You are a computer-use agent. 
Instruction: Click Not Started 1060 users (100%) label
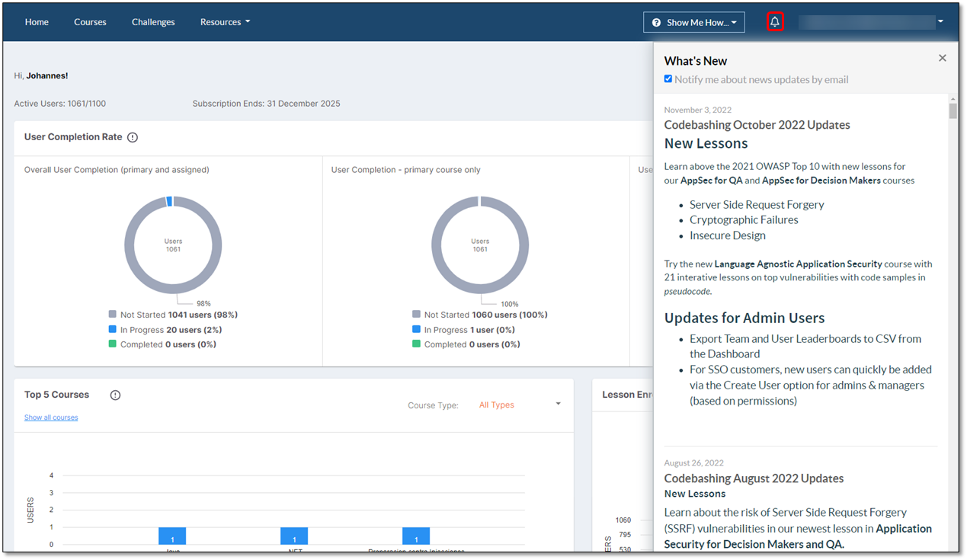pyautogui.click(x=486, y=315)
